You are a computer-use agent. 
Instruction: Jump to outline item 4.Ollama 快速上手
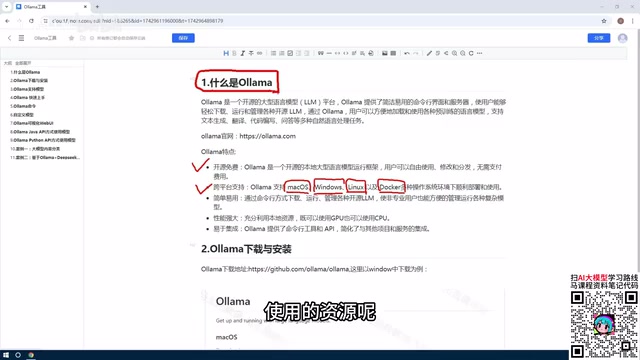27,98
